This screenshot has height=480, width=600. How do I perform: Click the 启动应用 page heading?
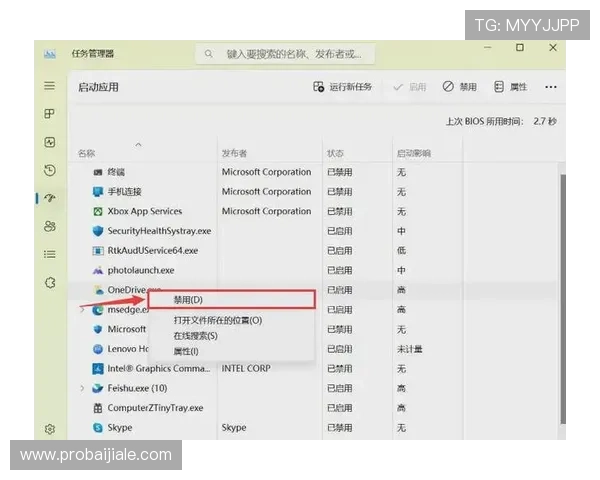click(98, 87)
